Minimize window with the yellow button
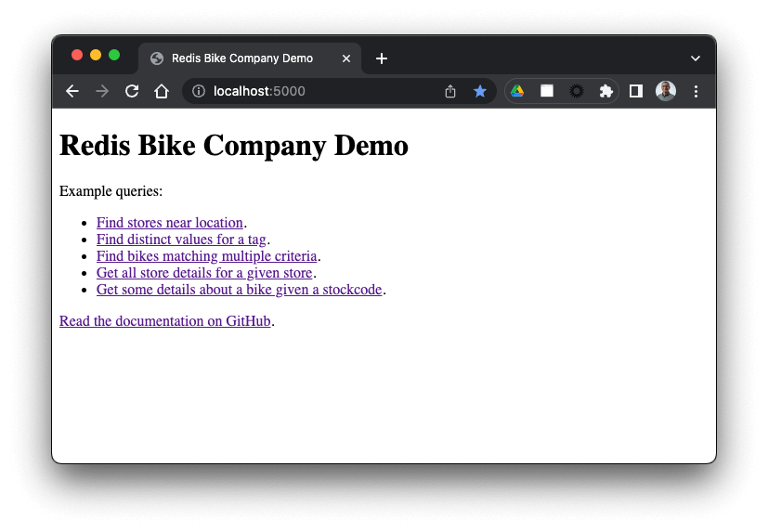This screenshot has height=532, width=768. coord(96,55)
